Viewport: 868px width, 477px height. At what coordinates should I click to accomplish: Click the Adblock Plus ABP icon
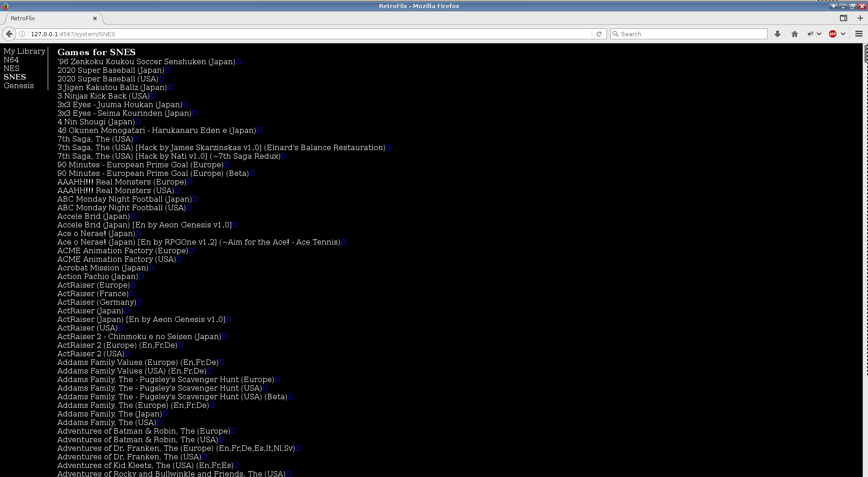point(833,34)
